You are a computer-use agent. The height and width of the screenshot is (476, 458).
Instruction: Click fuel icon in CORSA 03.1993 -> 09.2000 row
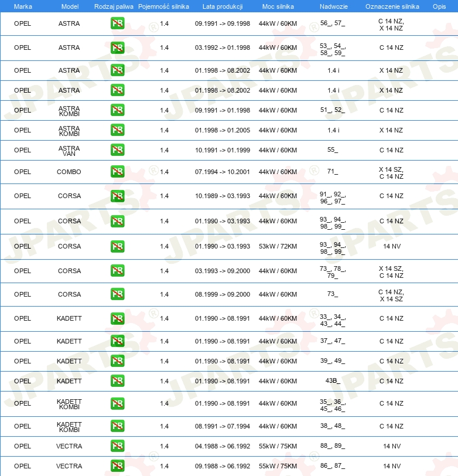(117, 270)
